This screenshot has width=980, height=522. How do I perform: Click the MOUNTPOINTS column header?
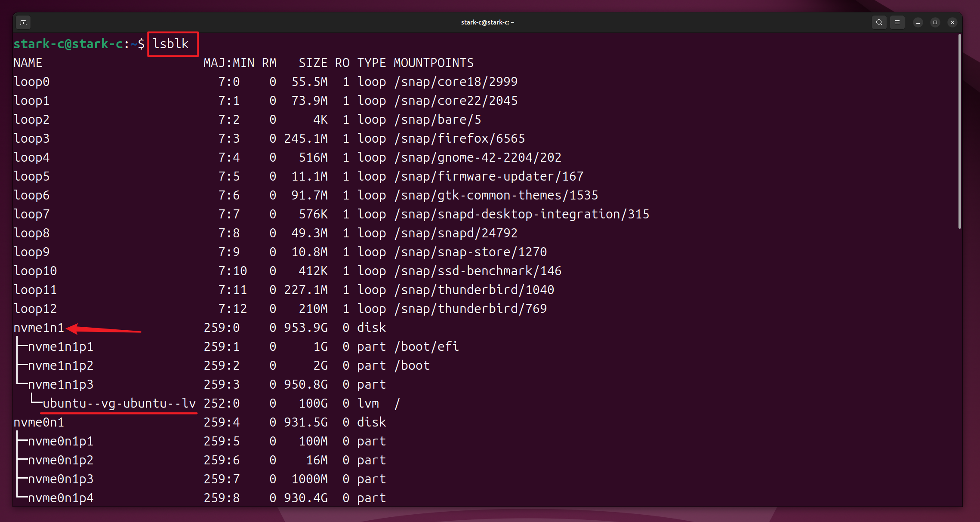tap(433, 63)
